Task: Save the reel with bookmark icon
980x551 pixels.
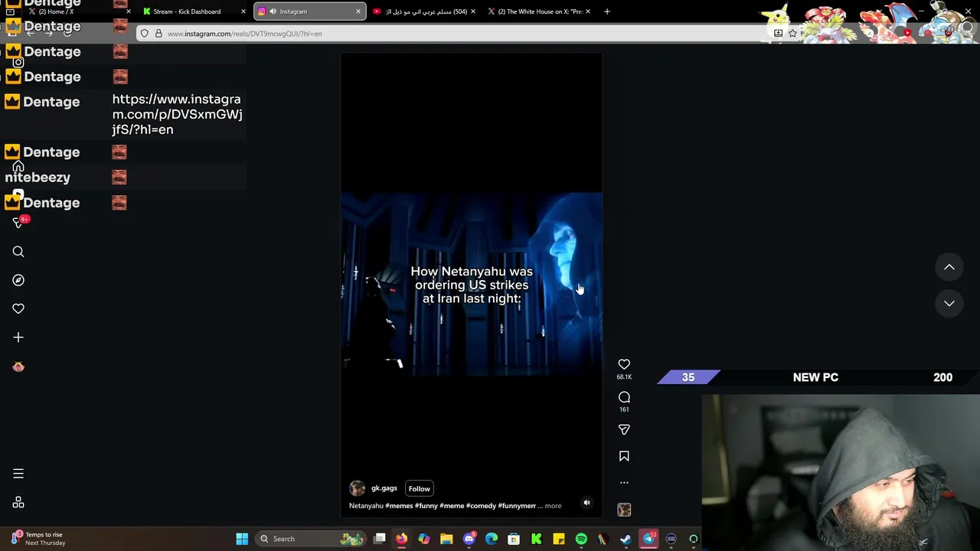Action: tap(624, 456)
